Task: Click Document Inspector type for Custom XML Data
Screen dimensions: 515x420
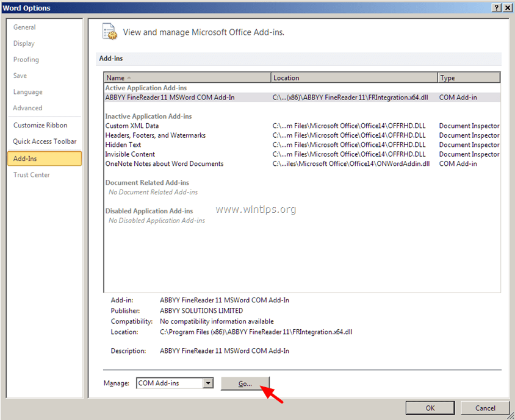Action: pos(469,126)
